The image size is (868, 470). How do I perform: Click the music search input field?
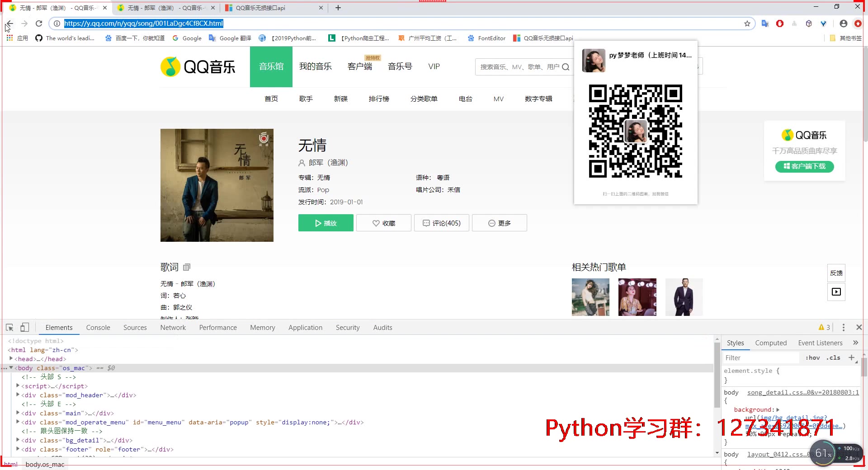tap(520, 67)
